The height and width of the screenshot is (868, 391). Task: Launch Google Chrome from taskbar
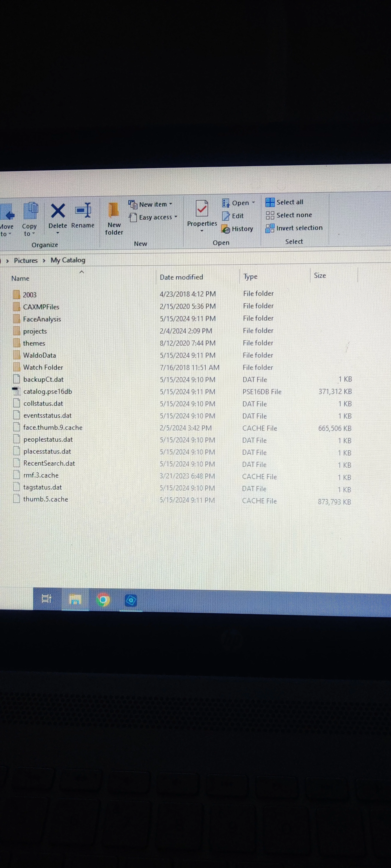tap(103, 600)
